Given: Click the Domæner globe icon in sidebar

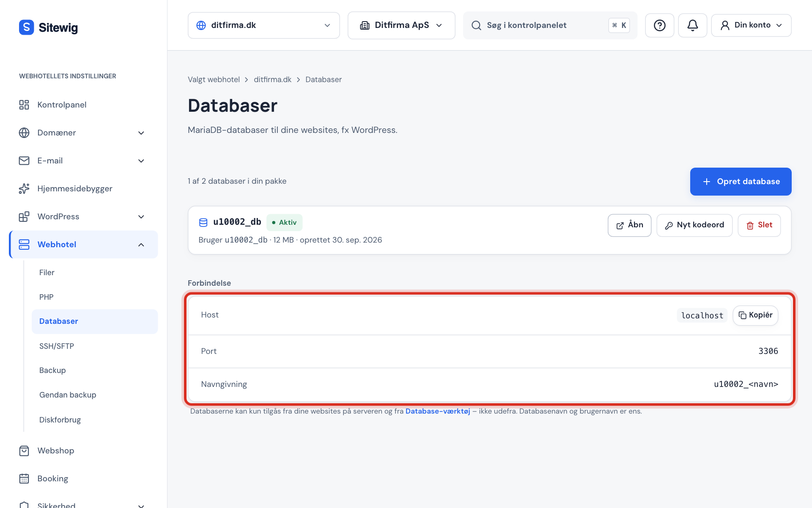Looking at the screenshot, I should 24,133.
